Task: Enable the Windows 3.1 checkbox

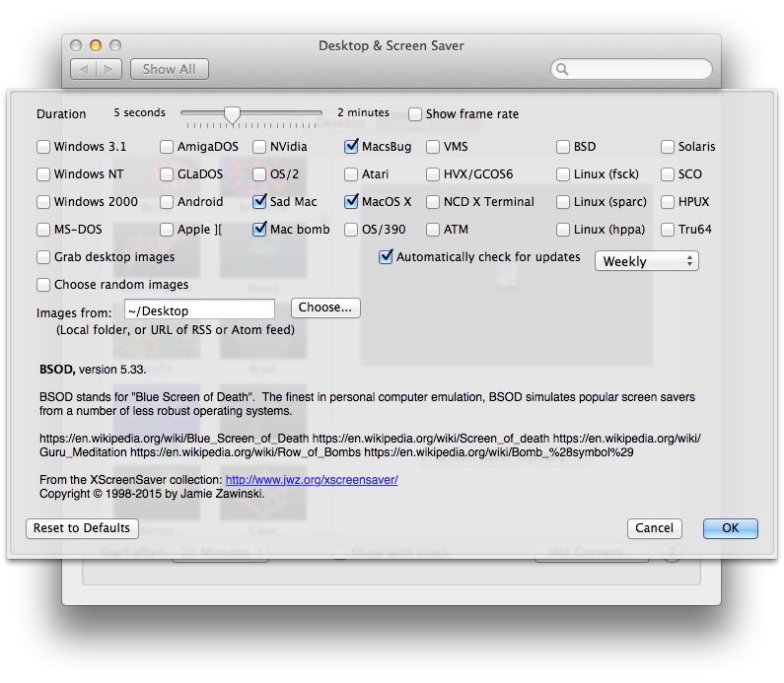Action: [43, 147]
